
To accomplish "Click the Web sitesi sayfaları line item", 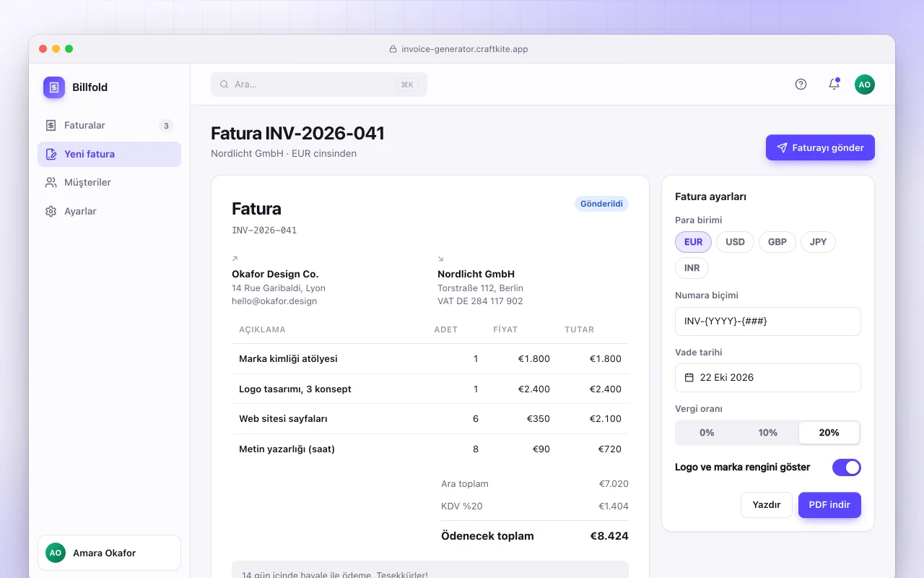I will (x=430, y=419).
